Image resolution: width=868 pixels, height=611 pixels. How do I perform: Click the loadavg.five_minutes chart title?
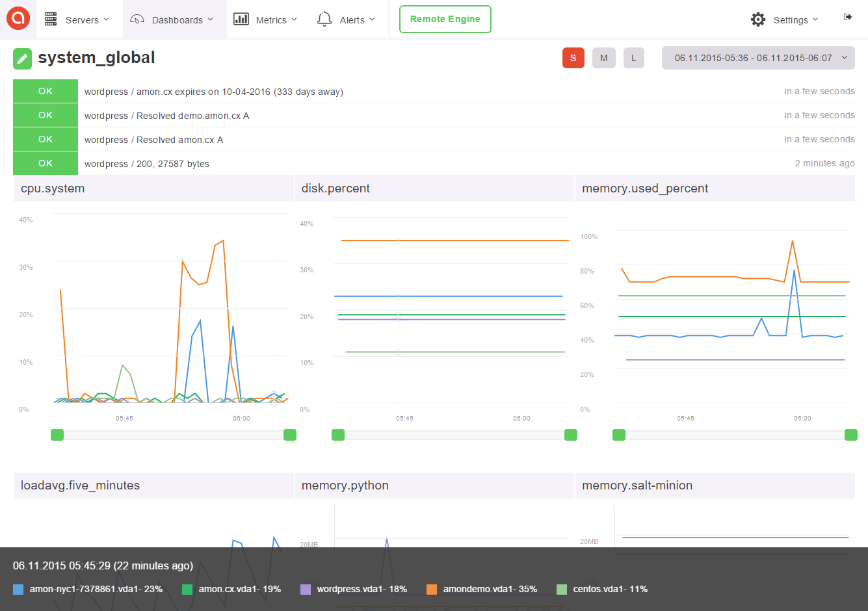(80, 486)
